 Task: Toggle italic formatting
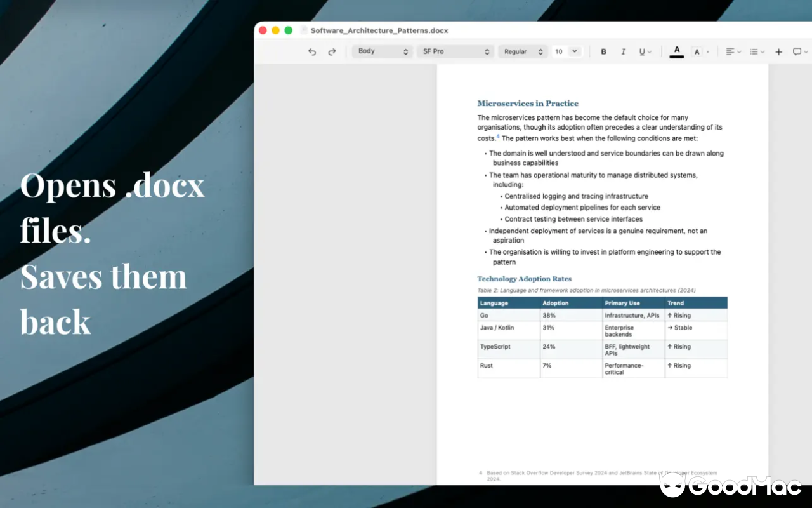[x=624, y=51]
